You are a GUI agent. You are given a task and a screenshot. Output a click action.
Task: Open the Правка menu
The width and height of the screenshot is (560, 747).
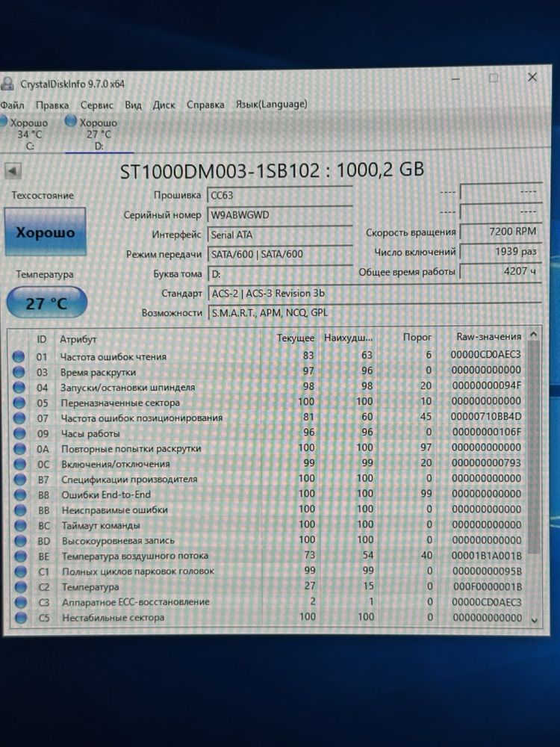coord(52,105)
